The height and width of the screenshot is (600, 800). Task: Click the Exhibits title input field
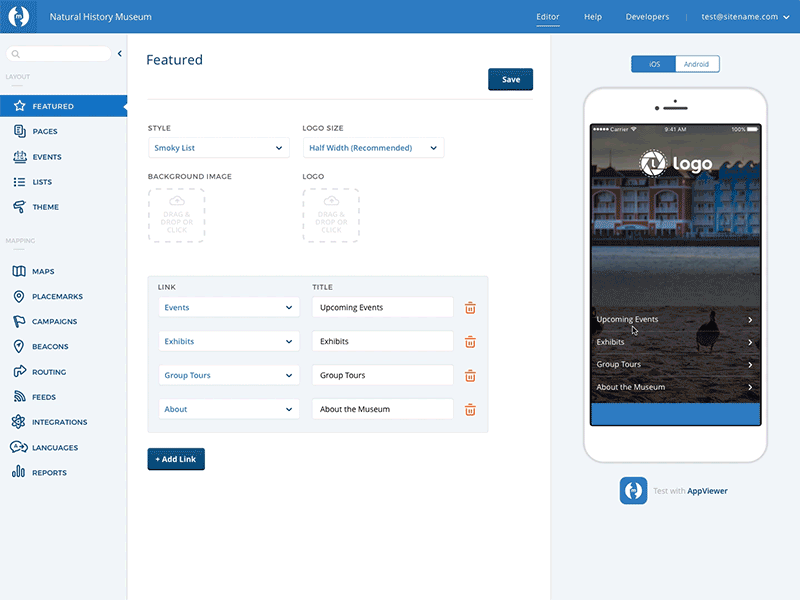click(x=383, y=341)
